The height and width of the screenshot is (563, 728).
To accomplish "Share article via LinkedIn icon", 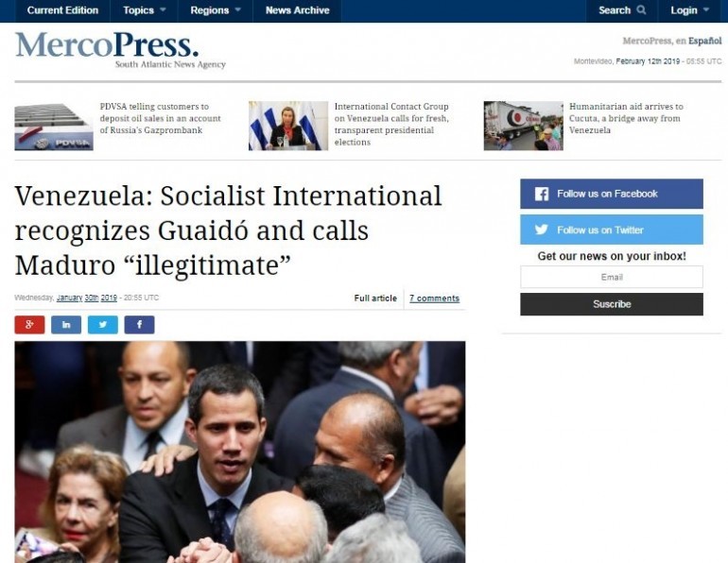I will point(66,325).
